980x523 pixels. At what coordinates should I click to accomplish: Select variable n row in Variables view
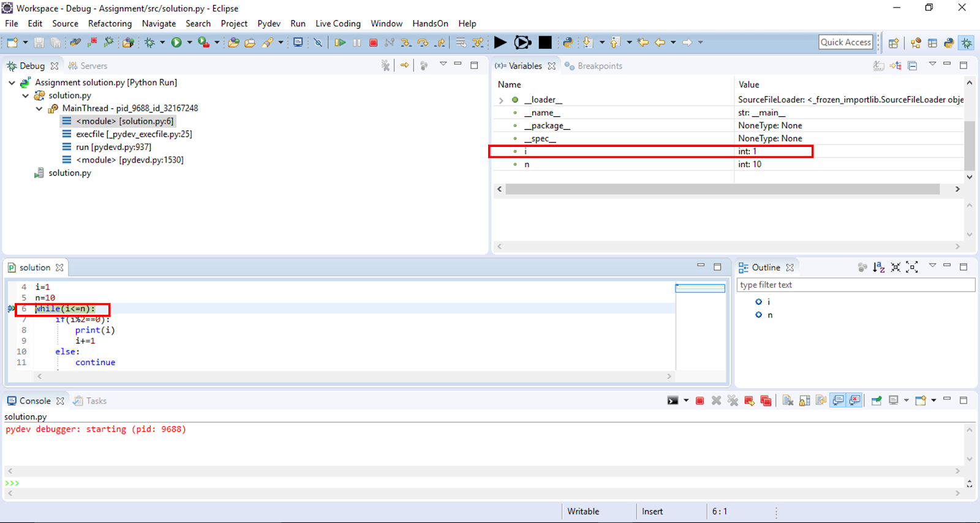729,164
